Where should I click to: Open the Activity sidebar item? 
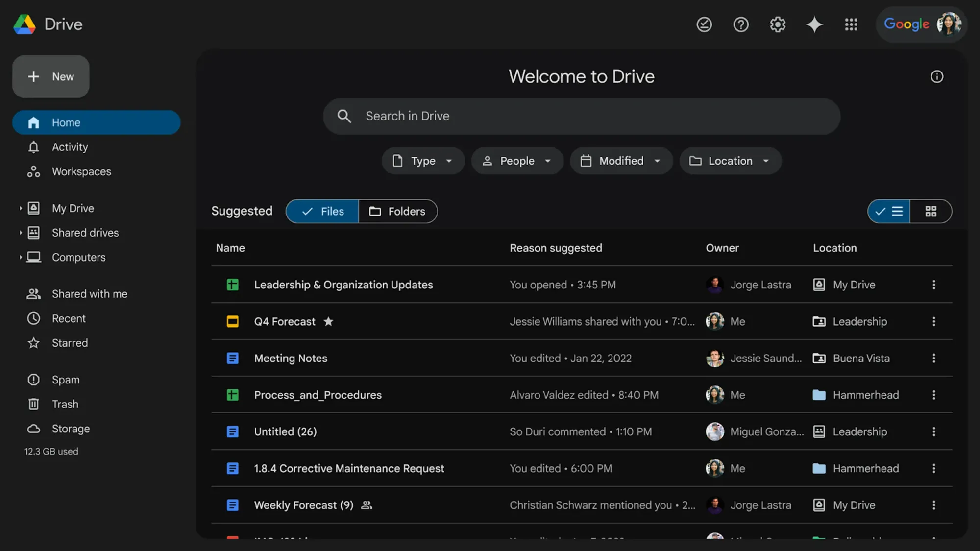point(70,147)
